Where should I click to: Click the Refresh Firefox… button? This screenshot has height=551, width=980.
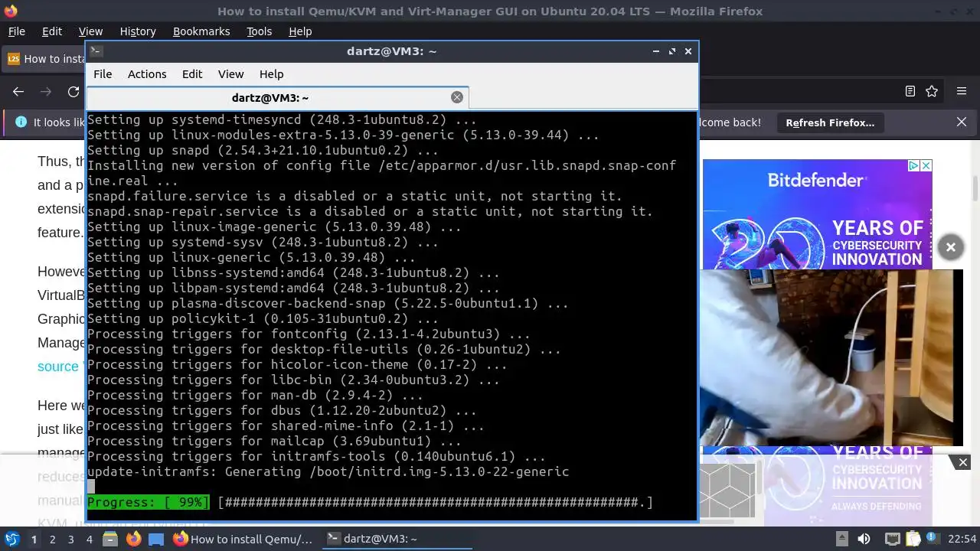[x=830, y=122]
